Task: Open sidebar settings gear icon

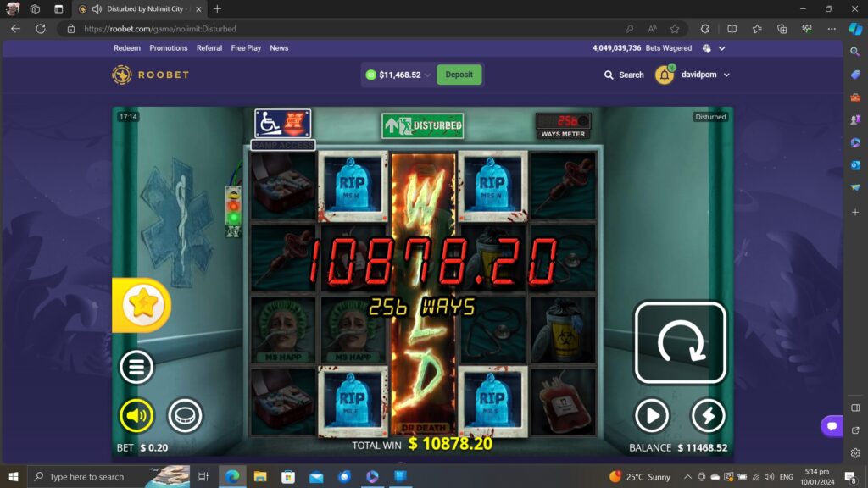Action: [x=855, y=453]
